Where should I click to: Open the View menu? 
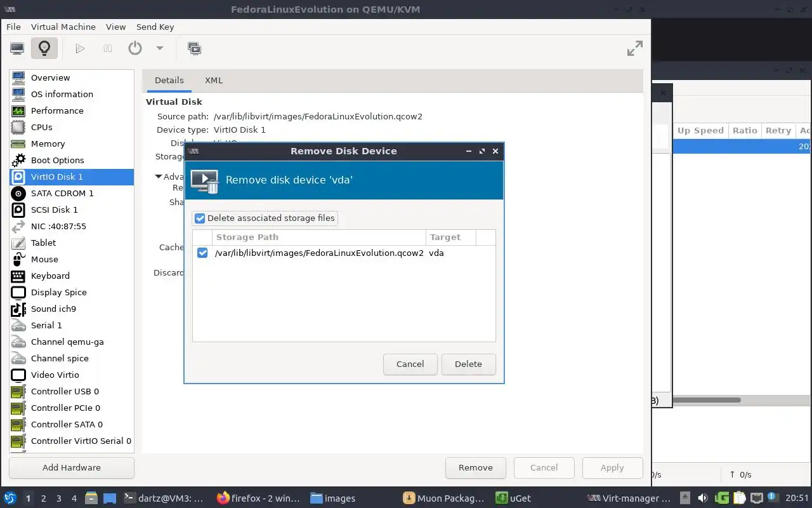pyautogui.click(x=115, y=27)
